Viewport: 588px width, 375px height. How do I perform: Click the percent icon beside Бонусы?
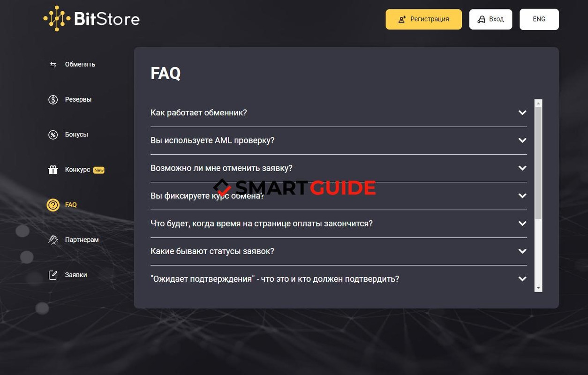[53, 135]
